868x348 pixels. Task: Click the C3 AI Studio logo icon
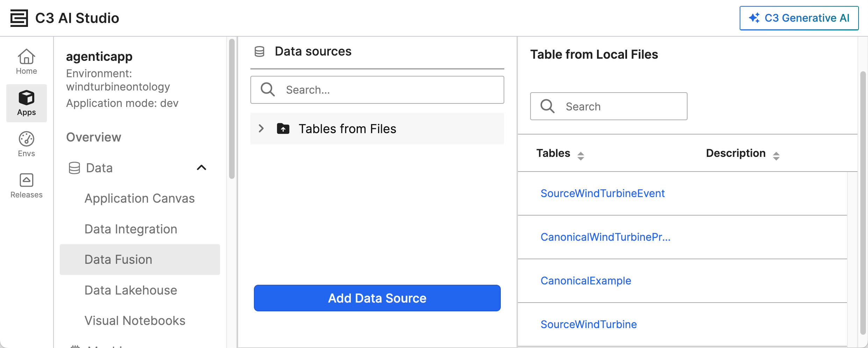click(19, 18)
